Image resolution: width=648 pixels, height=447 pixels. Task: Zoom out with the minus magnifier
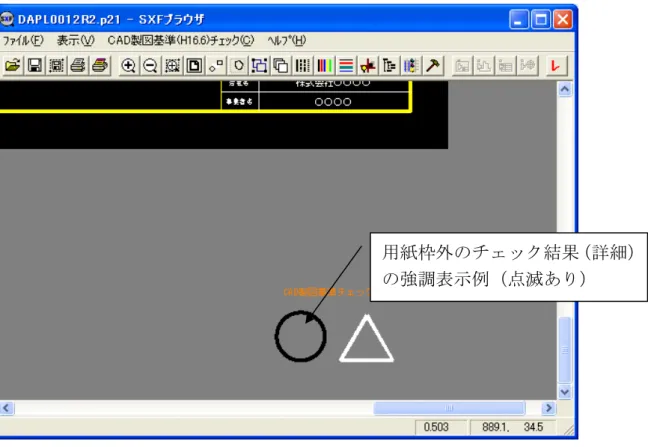click(150, 65)
